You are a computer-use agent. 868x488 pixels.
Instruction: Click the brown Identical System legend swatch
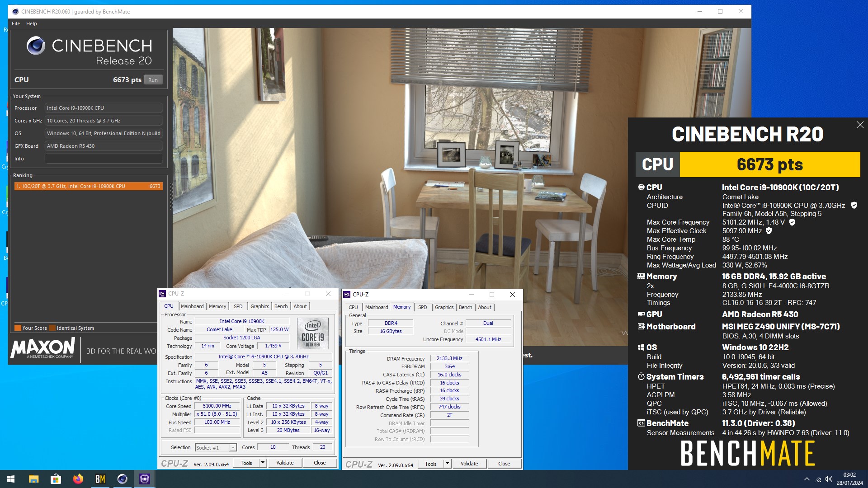tap(52, 328)
